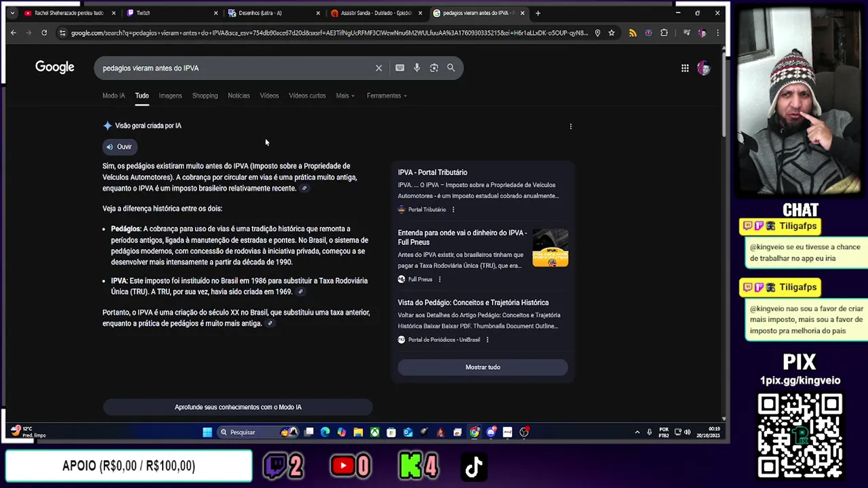Open Chrome three-dot menu
Screen dimensions: 868x488
click(x=717, y=33)
